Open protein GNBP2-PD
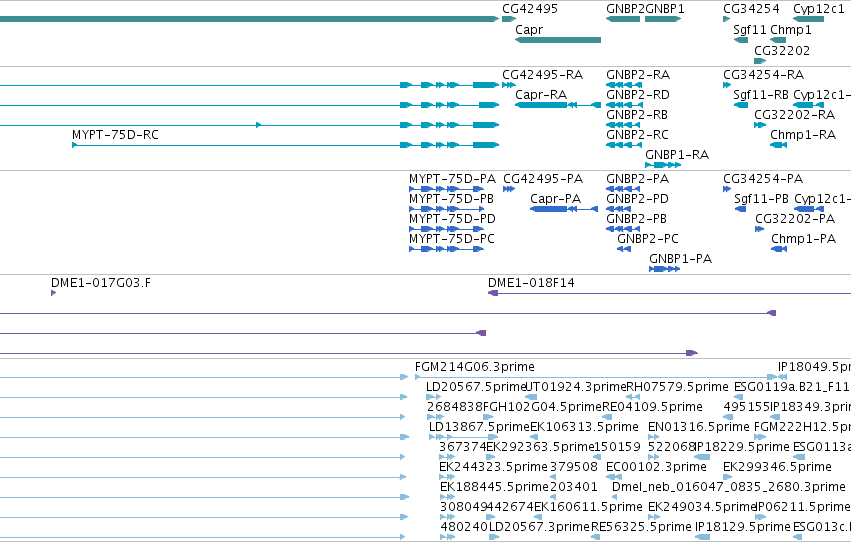The image size is (851, 542). tap(638, 199)
